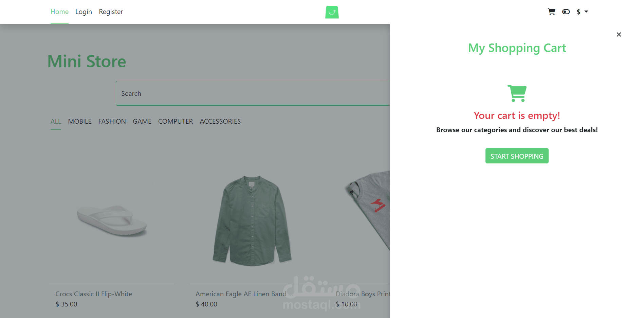Expand the $ currency dropdown

click(x=582, y=12)
